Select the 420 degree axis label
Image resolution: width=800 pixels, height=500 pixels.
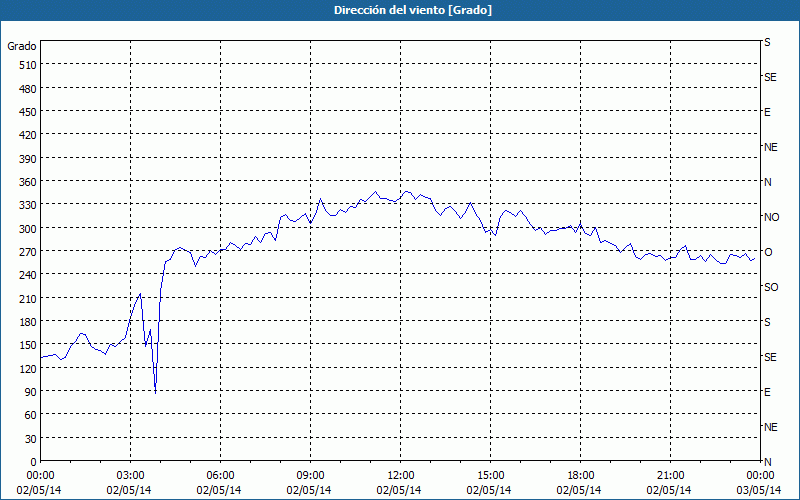pos(29,135)
